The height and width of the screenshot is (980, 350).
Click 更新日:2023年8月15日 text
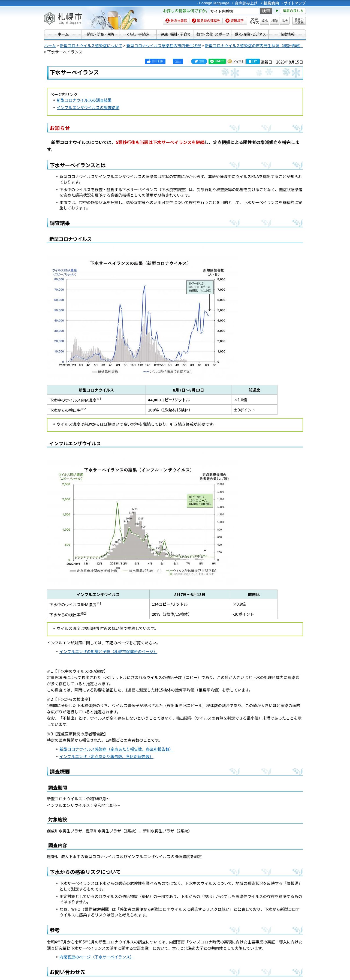pyautogui.click(x=282, y=62)
